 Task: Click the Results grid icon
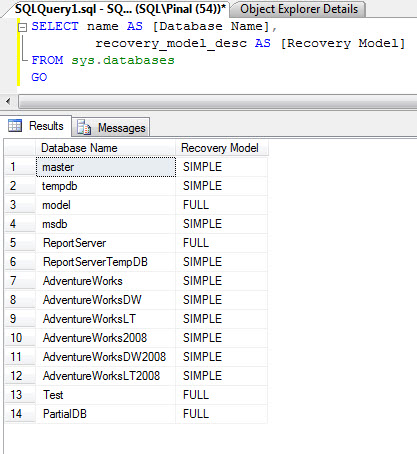(15, 126)
